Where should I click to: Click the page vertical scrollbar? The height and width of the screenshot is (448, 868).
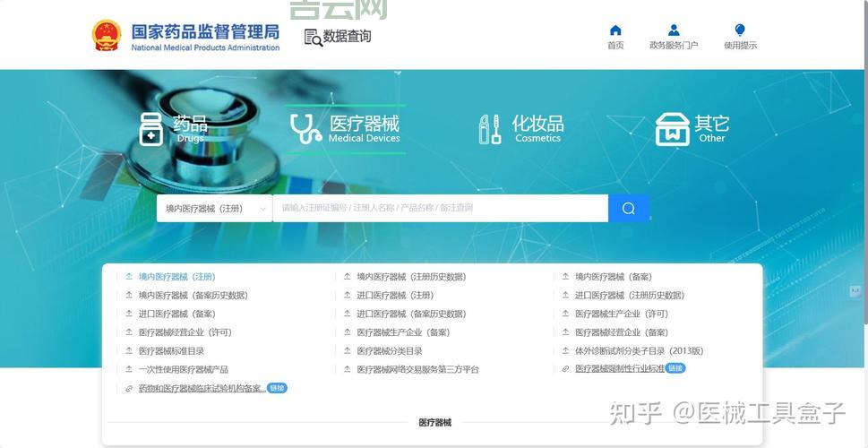[866, 163]
